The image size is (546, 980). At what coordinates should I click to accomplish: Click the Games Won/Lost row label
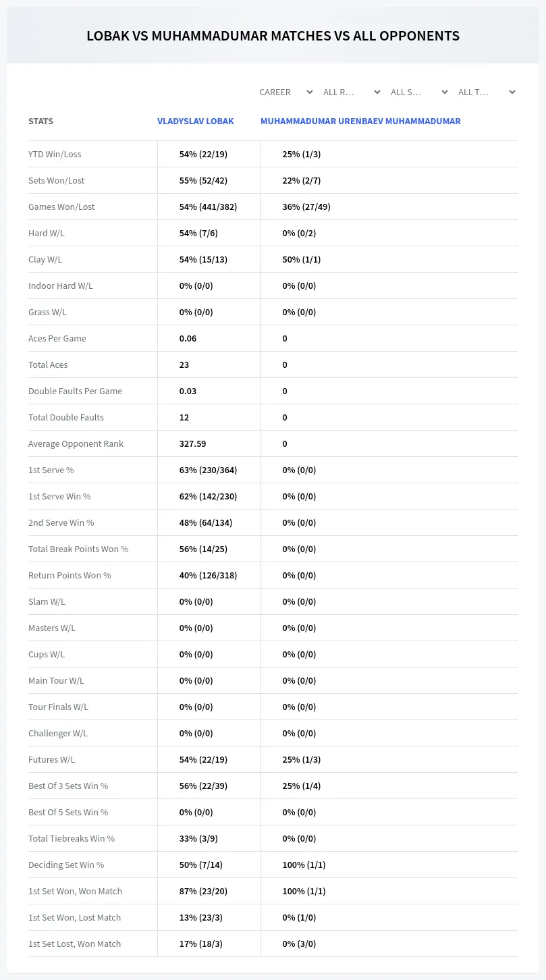[x=61, y=207]
